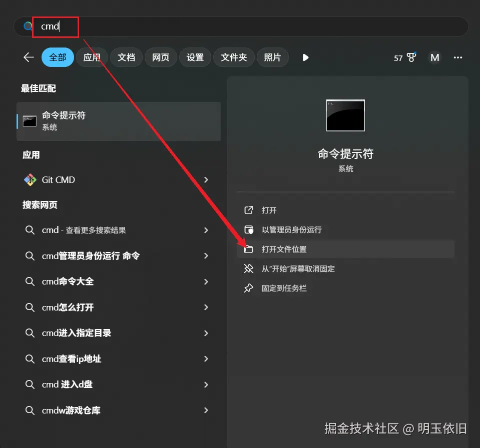Select the 文档 filter tab
The image size is (480, 448).
(x=126, y=57)
